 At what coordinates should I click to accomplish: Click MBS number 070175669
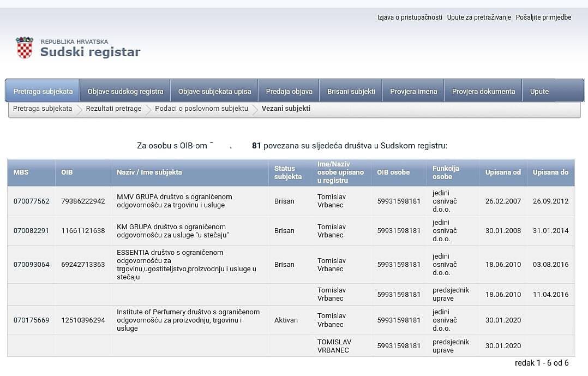[31, 320]
